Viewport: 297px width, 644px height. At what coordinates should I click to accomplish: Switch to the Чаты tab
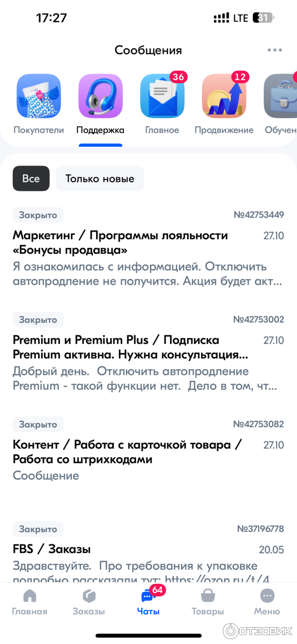[x=148, y=601]
